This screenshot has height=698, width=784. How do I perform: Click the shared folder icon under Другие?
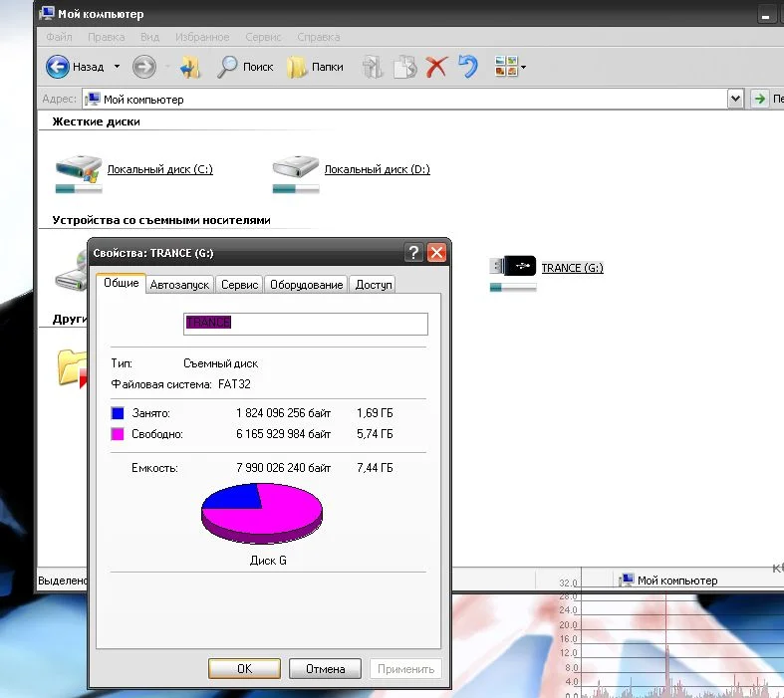tap(72, 367)
